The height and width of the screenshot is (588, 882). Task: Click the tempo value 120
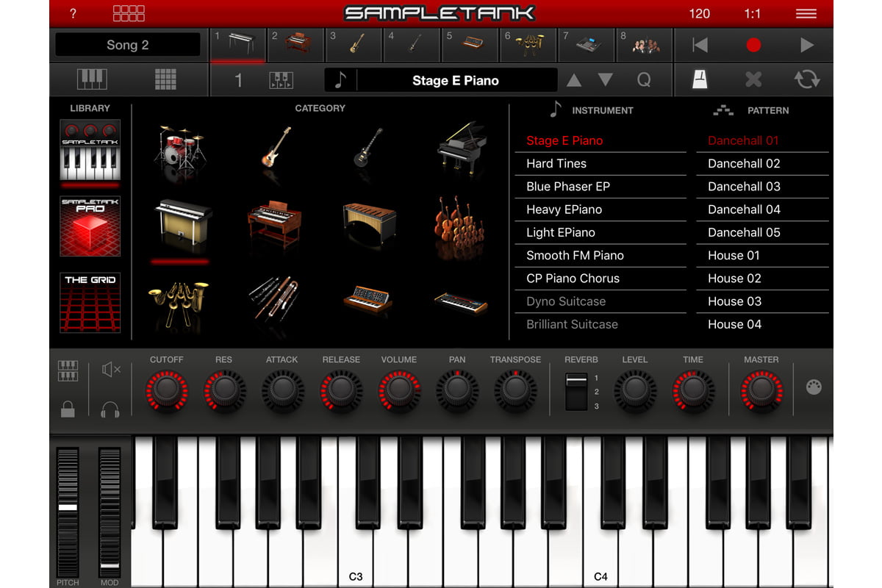click(x=700, y=14)
